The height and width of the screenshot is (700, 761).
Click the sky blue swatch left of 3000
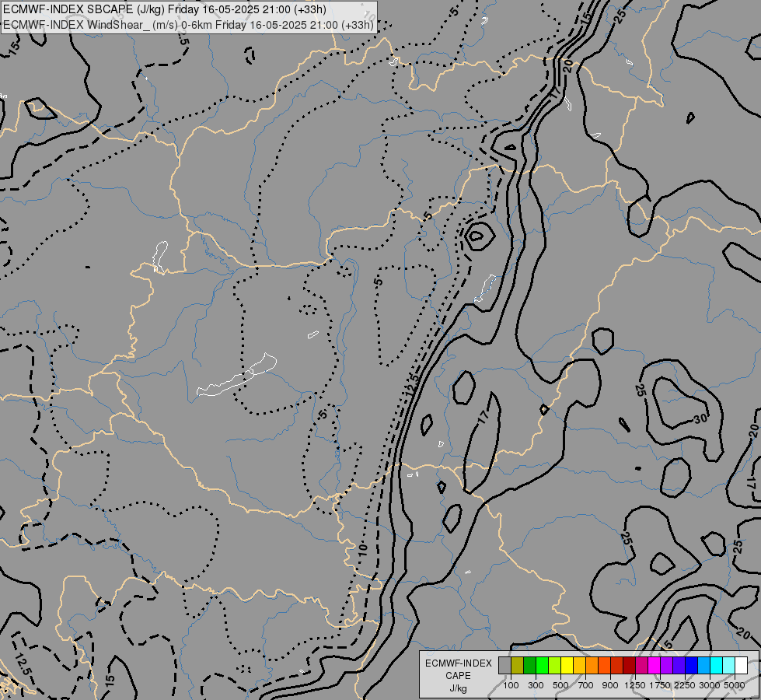pyautogui.click(x=704, y=665)
